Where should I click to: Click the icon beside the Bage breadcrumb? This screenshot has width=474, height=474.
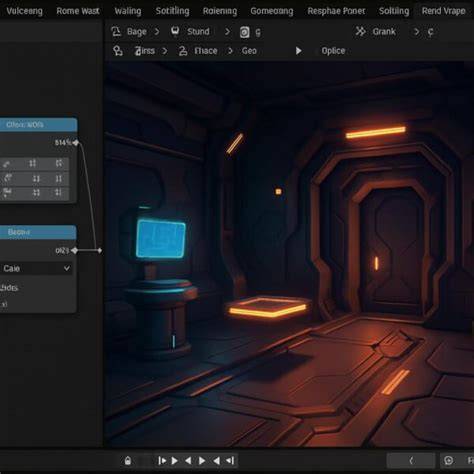click(116, 32)
